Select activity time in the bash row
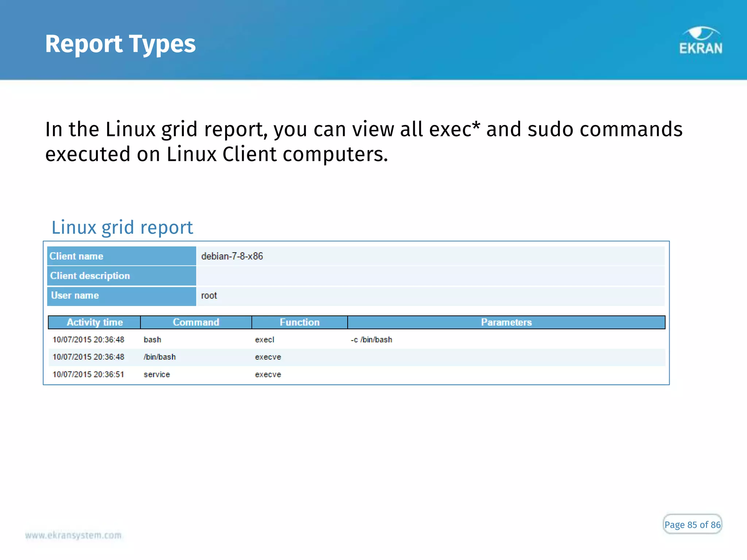This screenshot has width=747, height=560. [x=88, y=340]
